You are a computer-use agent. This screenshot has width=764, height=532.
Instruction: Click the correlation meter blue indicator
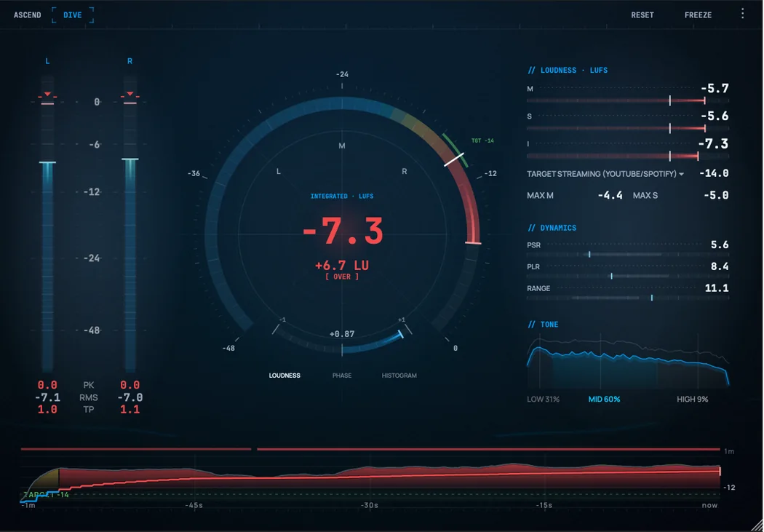(401, 334)
